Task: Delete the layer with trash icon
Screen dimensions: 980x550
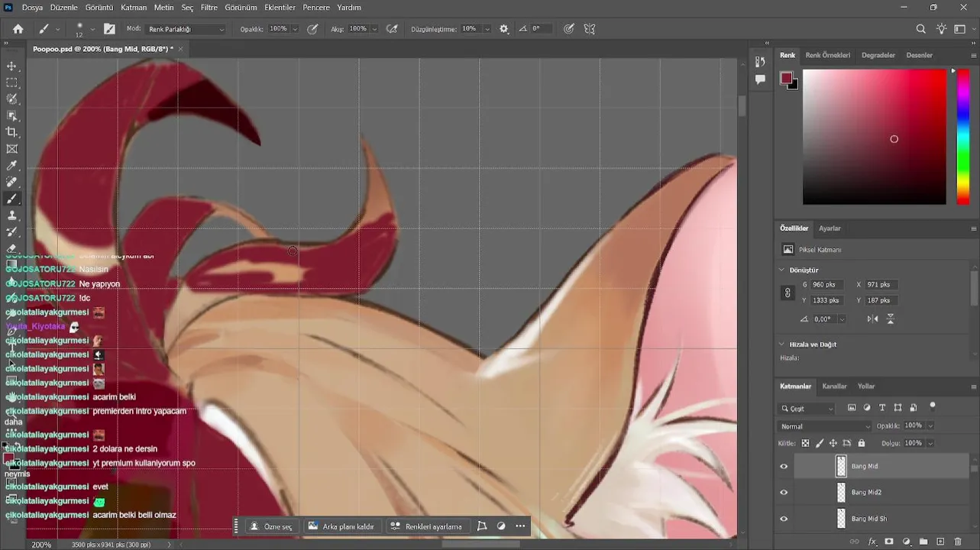Action: click(x=958, y=542)
